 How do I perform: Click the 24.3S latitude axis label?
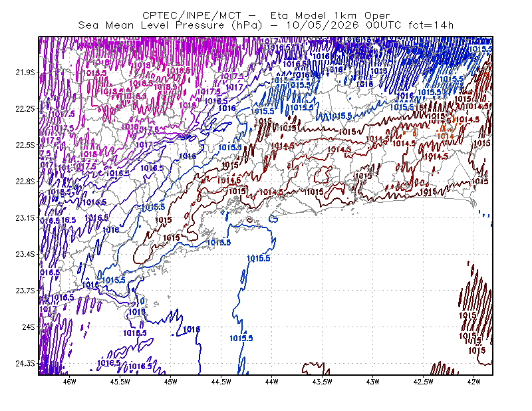(x=25, y=364)
